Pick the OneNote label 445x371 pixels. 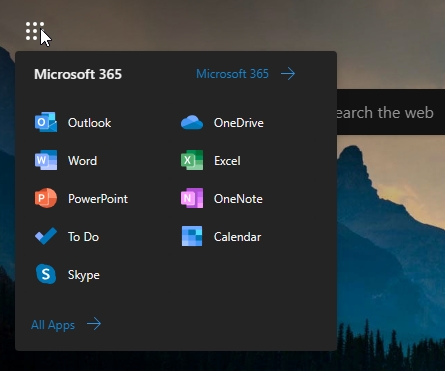click(x=238, y=199)
